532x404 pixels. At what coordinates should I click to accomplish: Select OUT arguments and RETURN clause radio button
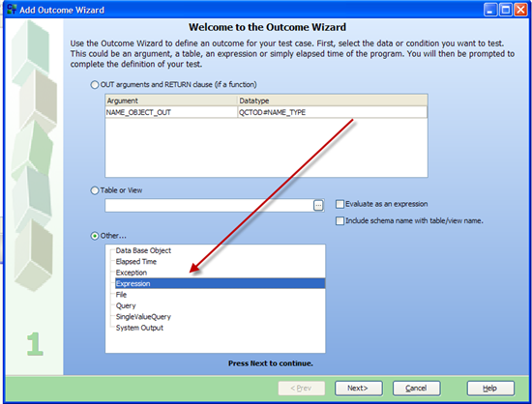(x=95, y=85)
